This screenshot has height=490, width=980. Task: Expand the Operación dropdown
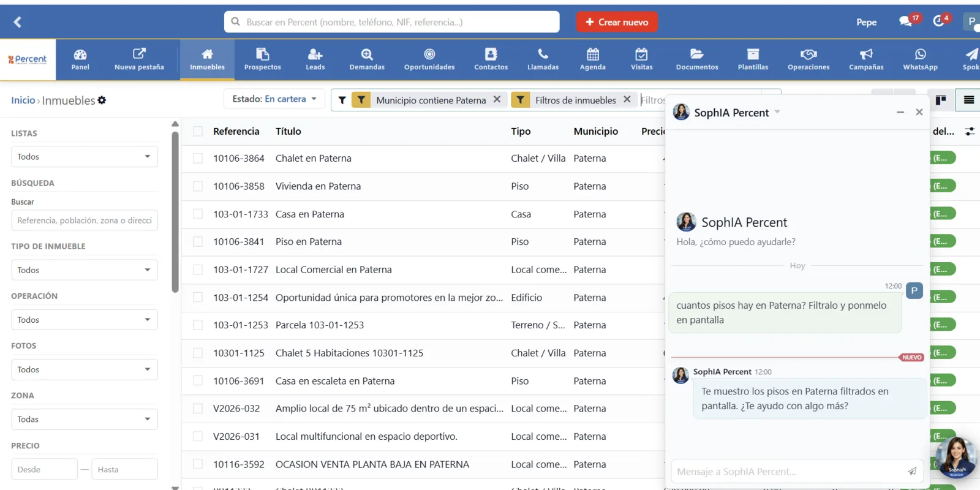[x=85, y=320]
